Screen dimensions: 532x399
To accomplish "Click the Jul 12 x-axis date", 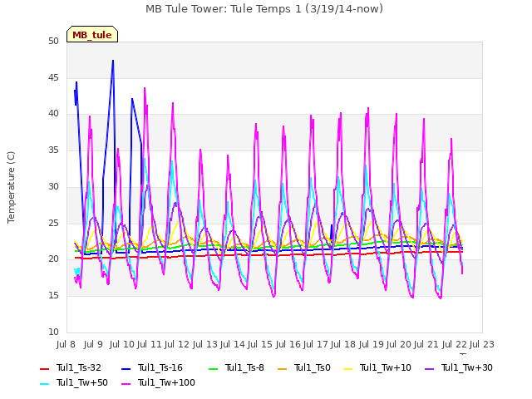I will 177,344.
